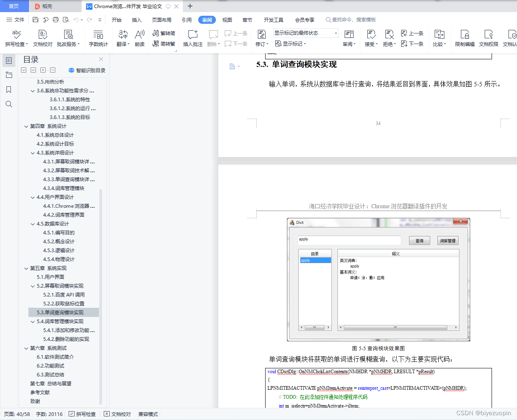The image size is (517, 420).
Task: Click smart recognize TOC (智能识别目录)
Action: click(x=87, y=70)
